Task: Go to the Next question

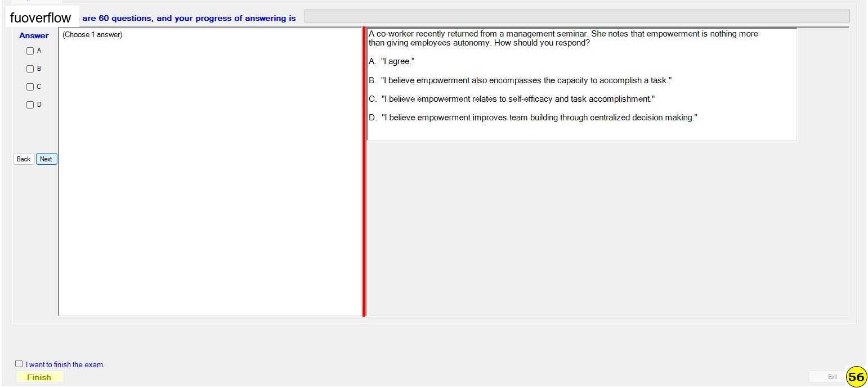Action: 46,159
